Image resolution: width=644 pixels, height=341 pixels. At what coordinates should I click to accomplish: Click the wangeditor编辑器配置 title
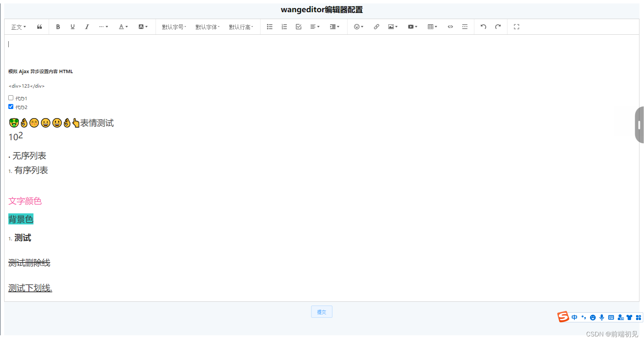coord(322,10)
